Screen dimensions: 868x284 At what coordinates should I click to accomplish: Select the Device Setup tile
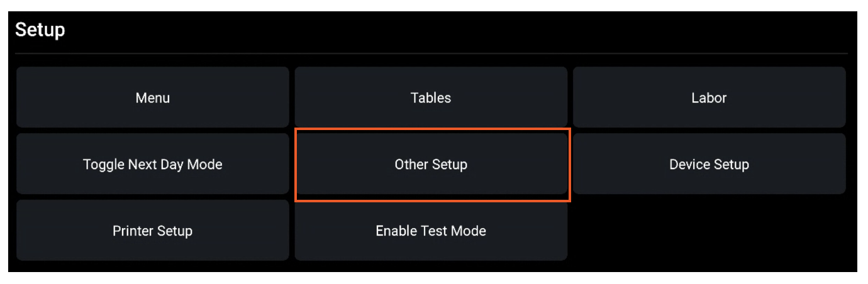[709, 165]
